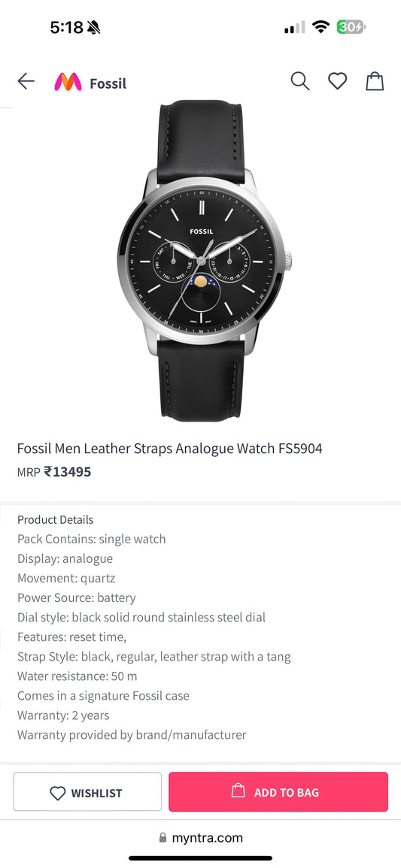Tap the bag icon inside ADD TO BAG

[x=238, y=791]
